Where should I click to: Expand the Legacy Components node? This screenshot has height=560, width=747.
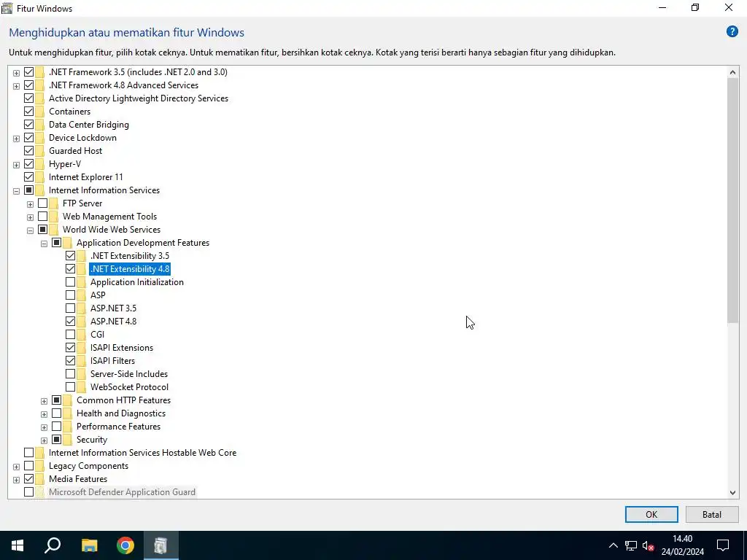point(16,467)
